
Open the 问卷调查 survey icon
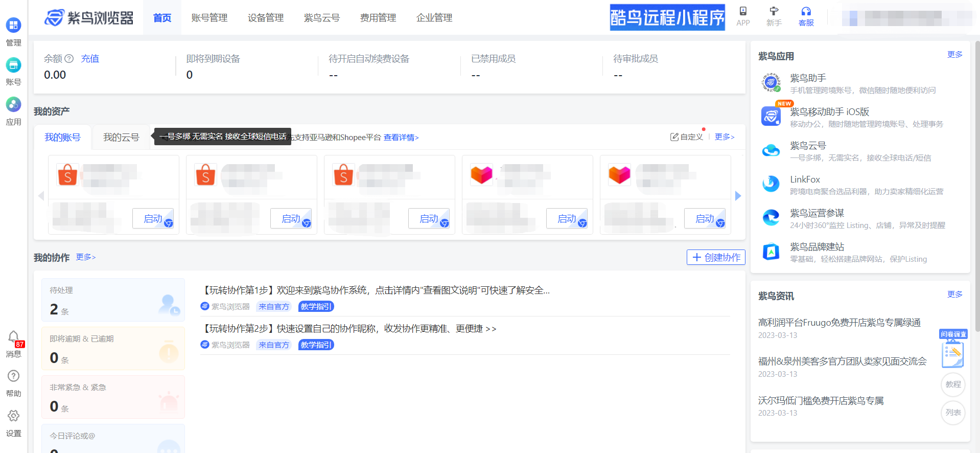point(953,349)
